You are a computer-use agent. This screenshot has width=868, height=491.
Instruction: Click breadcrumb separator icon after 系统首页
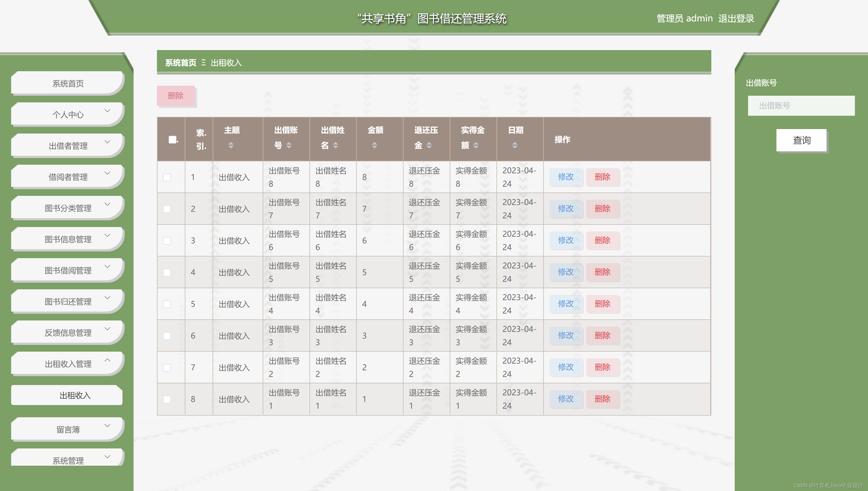click(203, 63)
